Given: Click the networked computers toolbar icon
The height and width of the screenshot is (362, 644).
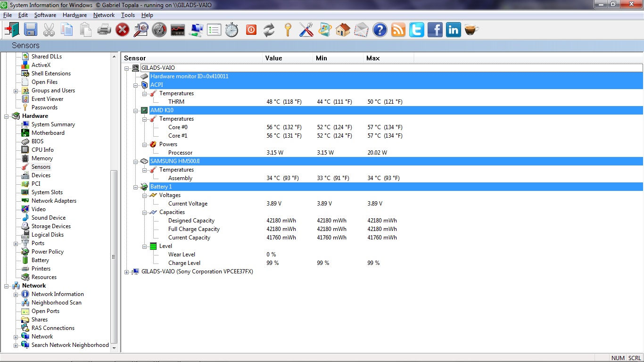Looking at the screenshot, I should [196, 30].
